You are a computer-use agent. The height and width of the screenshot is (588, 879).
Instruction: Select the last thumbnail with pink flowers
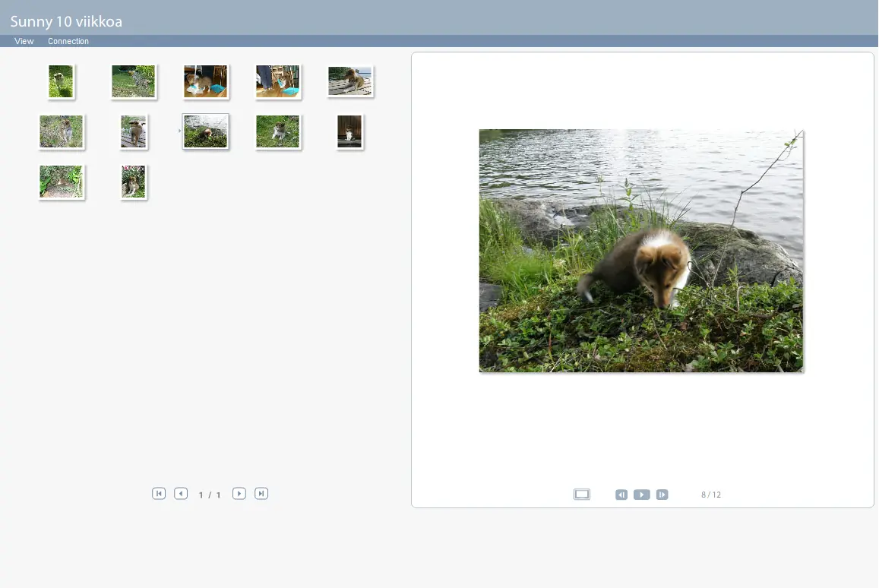(x=134, y=182)
